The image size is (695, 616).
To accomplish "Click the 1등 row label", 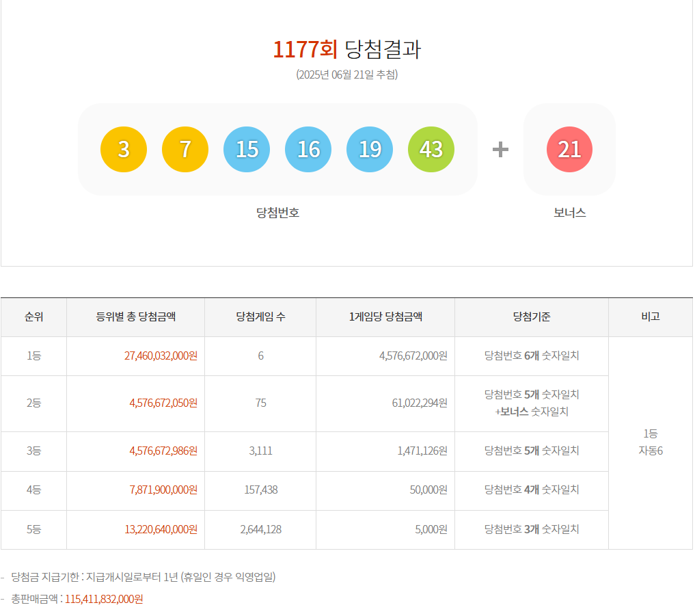I will (34, 356).
